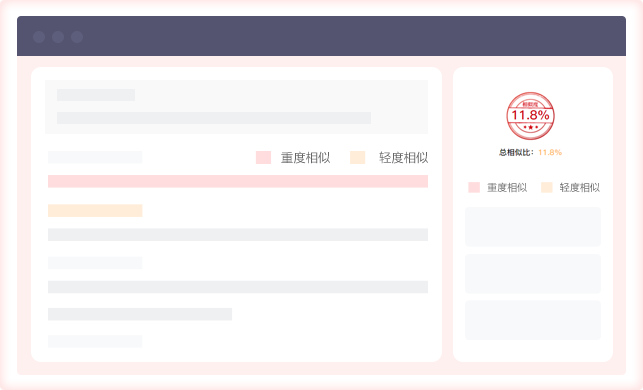Select the pink 重度相似 swatch in left panel

click(263, 157)
